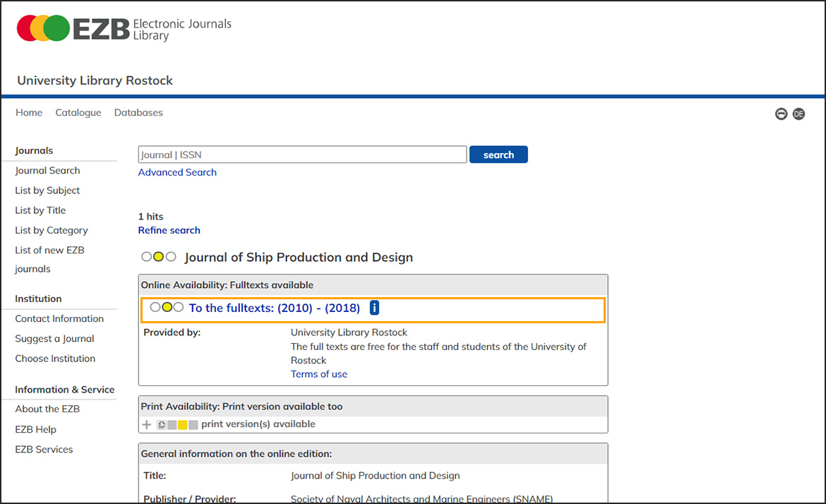Viewport: 826px width, 504px height.
Task: Open Contact Information page
Action: tap(59, 318)
